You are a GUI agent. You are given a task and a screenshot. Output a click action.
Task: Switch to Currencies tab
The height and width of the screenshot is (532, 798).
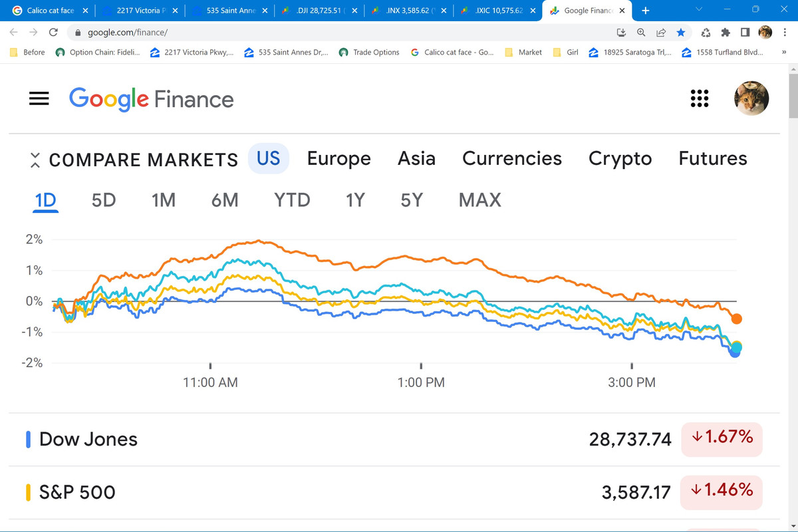pos(512,158)
